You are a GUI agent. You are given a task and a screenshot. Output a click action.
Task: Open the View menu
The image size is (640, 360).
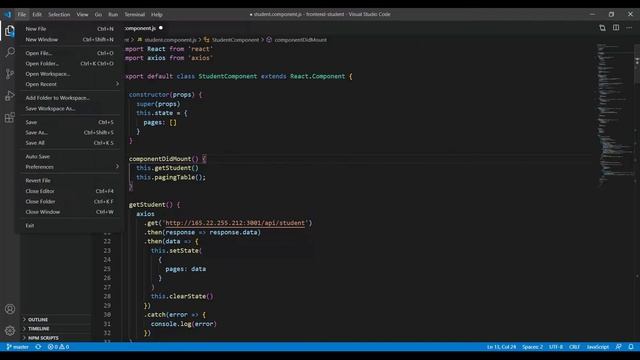tap(82, 14)
